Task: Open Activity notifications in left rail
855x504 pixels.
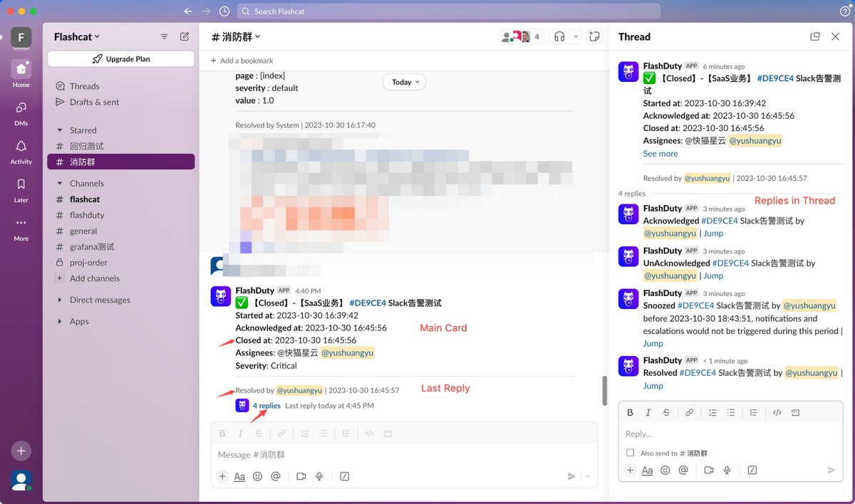Action: [21, 146]
